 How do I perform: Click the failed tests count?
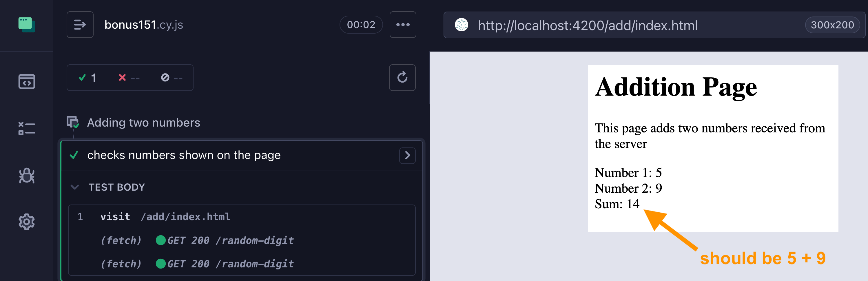point(129,78)
